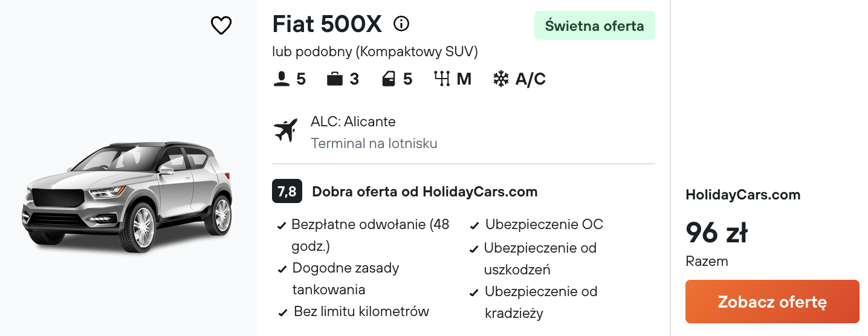Click the luggage suitcase icon
Screen dimensions: 868x336
(335, 79)
